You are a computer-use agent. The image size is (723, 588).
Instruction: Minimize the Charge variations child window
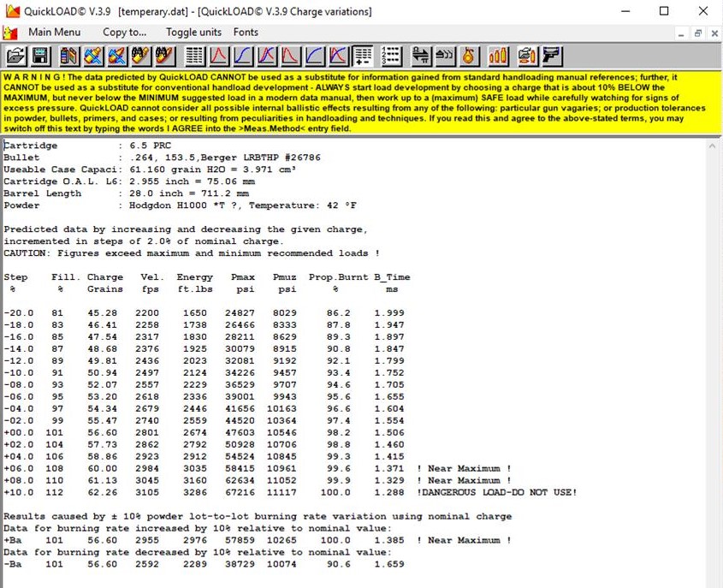[x=681, y=33]
